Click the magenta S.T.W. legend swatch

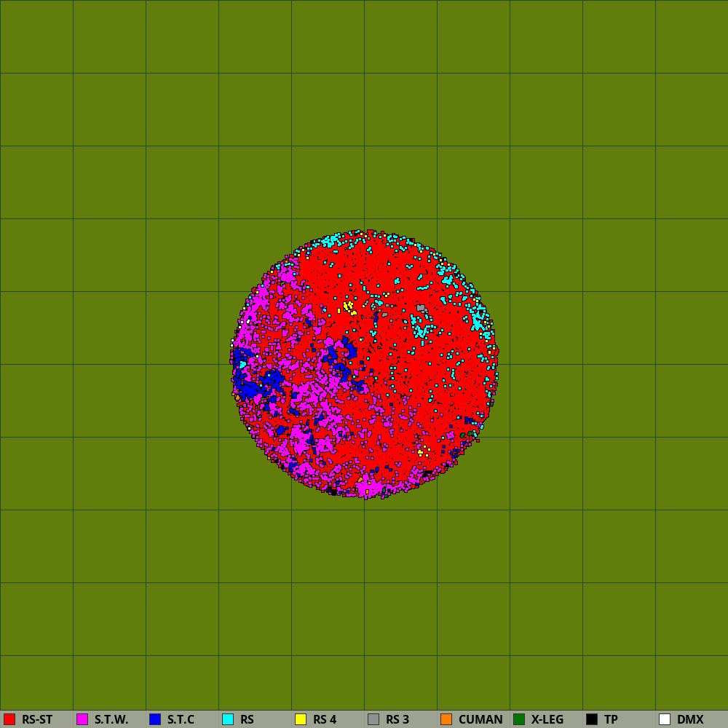82,719
